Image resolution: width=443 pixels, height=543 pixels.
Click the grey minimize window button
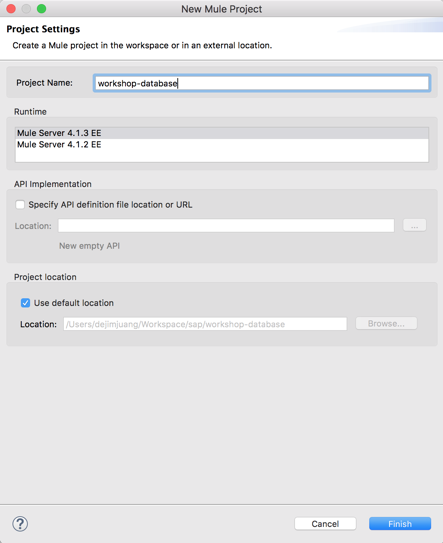26,9
